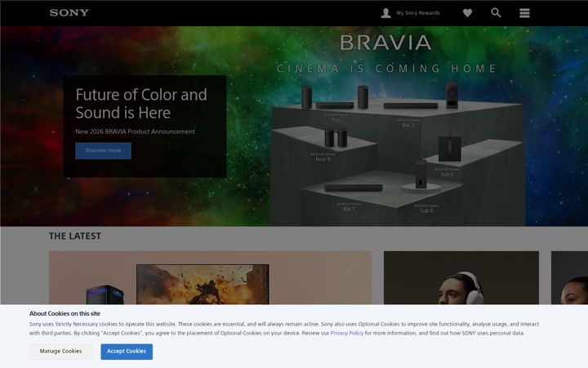Click the Manage Cookies button

click(x=60, y=352)
